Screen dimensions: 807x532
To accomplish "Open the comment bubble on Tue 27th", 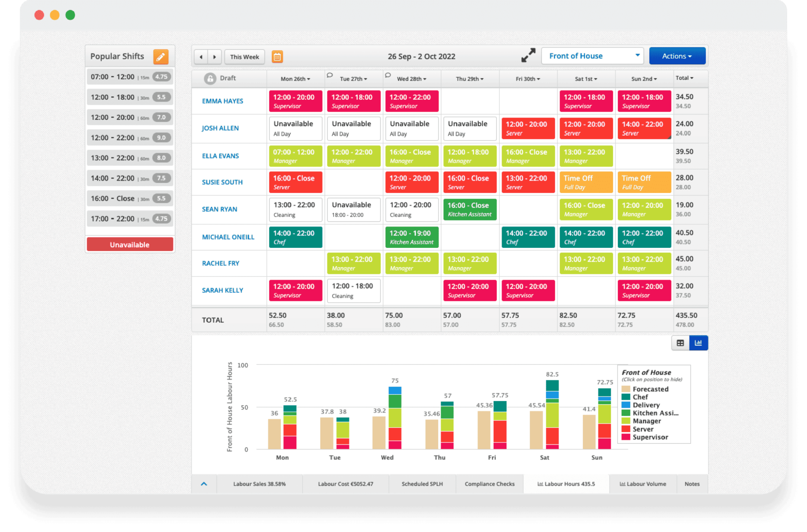I will [x=330, y=75].
